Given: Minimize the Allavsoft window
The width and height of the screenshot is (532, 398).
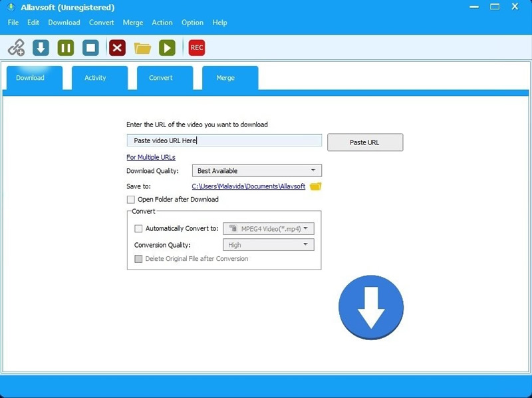Looking at the screenshot, I should tap(474, 7).
